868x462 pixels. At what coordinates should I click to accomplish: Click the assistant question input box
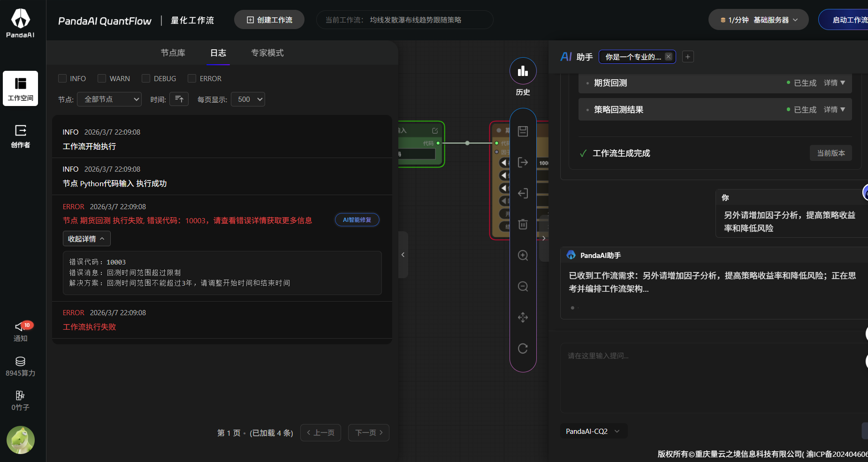point(714,378)
